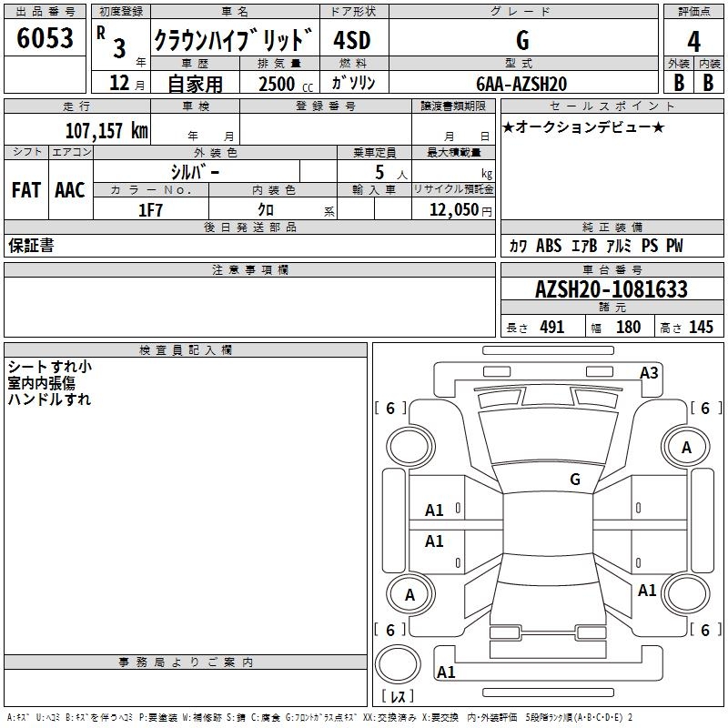Click the クラウンハイブリッド car name cell
The image size is (728, 728).
click(x=235, y=39)
